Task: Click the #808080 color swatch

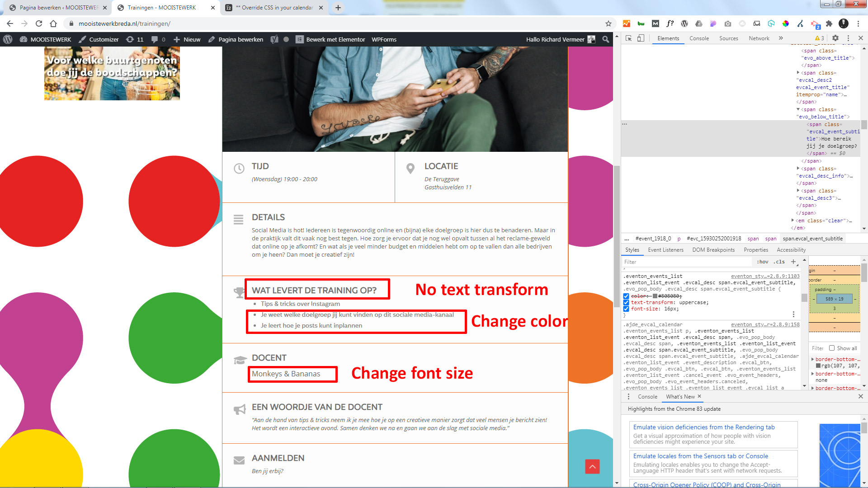Action: click(655, 296)
